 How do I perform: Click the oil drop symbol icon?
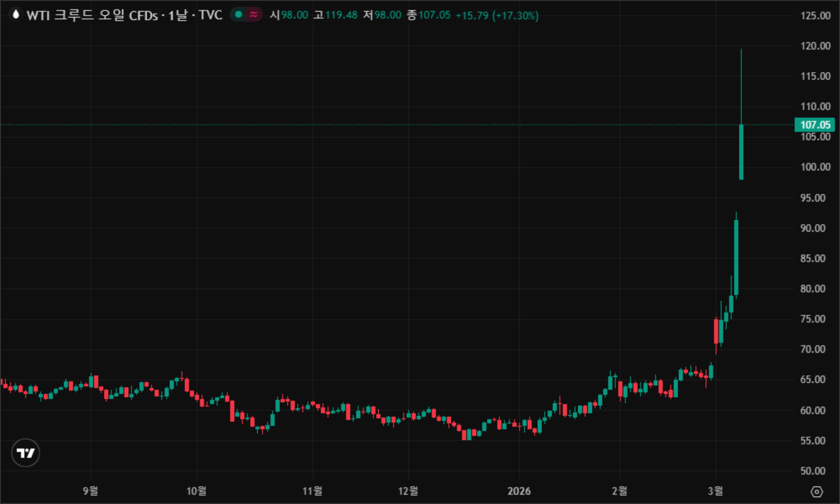16,15
